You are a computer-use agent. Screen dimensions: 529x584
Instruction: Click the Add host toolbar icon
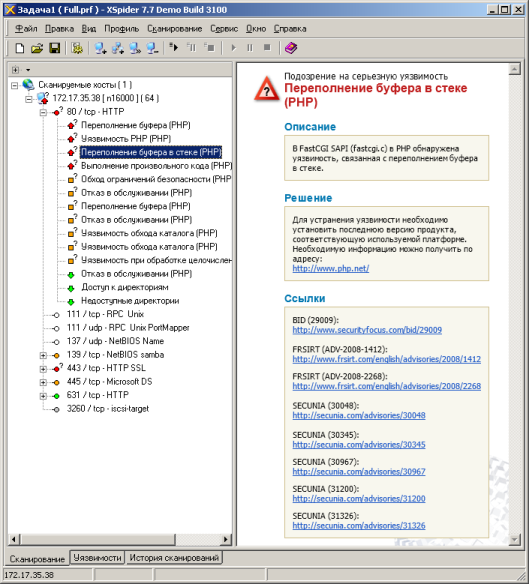[100, 48]
